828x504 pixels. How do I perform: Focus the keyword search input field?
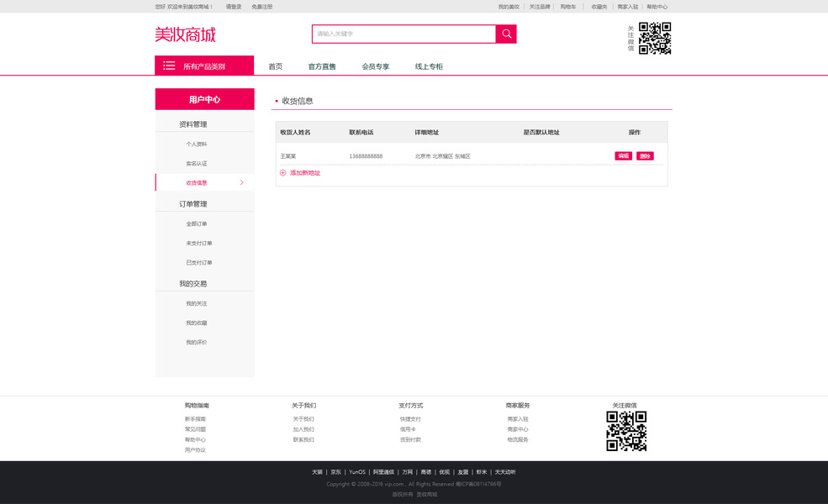(404, 34)
